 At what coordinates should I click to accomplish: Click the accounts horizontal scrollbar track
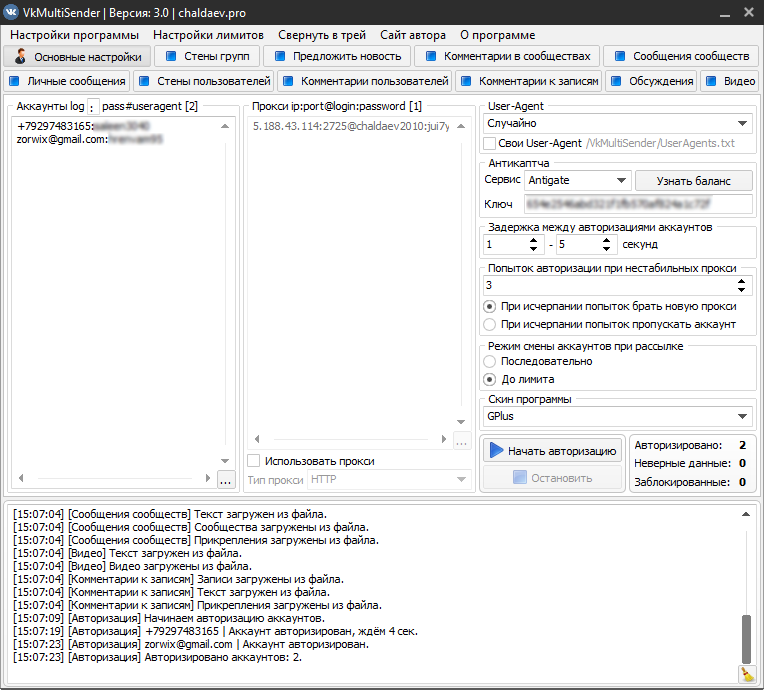tap(115, 478)
